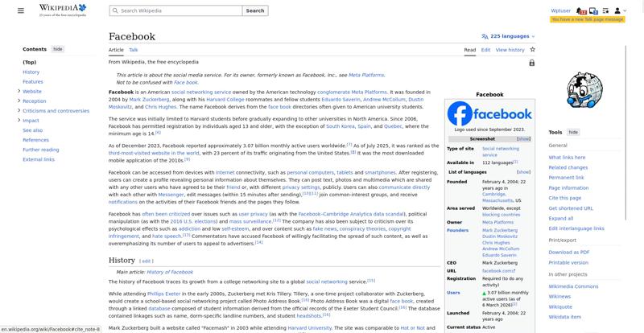Viewport: 644px width, 333px height.
Task: Click the page protection padlock icon
Action: 531,63
